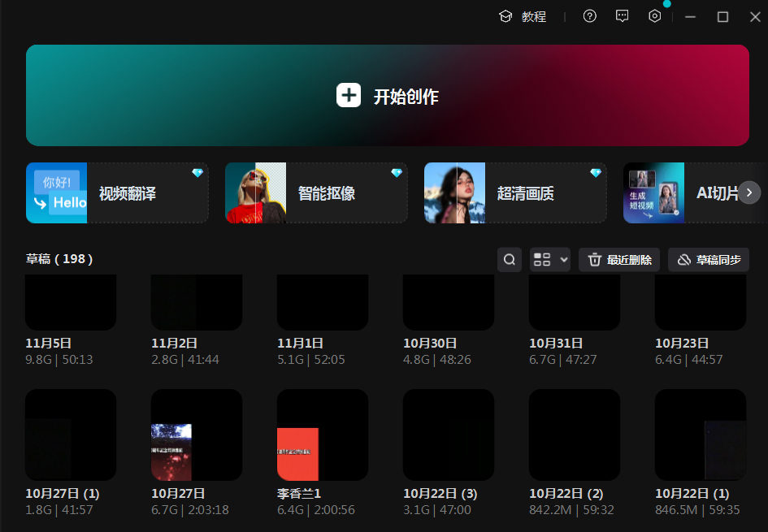Click the diamond icon on 视频翻译
Image resolution: width=768 pixels, height=532 pixels.
coord(197,173)
